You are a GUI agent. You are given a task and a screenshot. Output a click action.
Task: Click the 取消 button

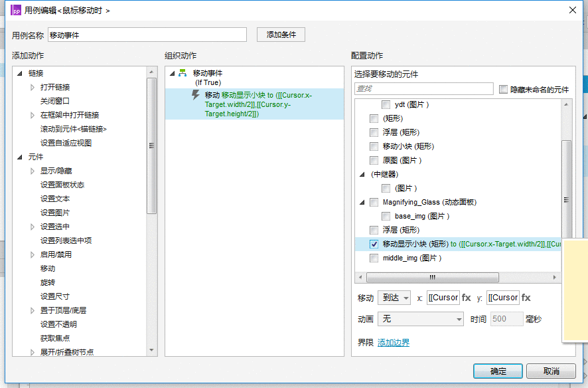coord(551,371)
